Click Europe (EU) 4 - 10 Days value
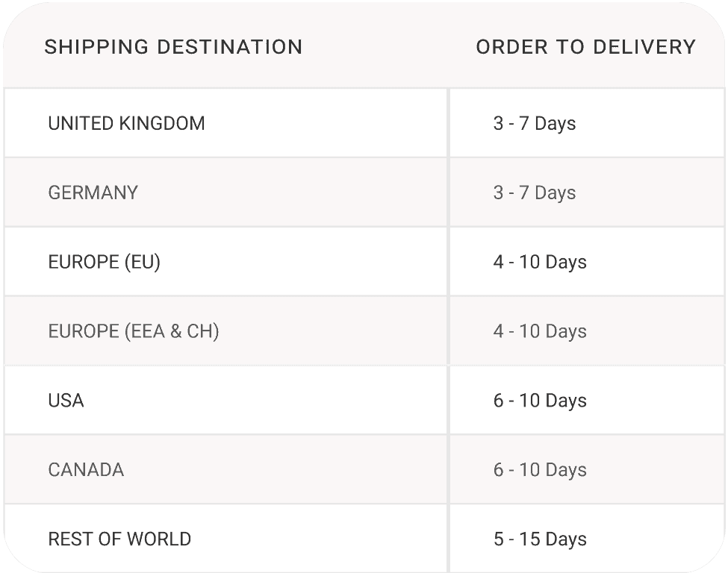Image resolution: width=728 pixels, height=573 pixels. click(540, 262)
